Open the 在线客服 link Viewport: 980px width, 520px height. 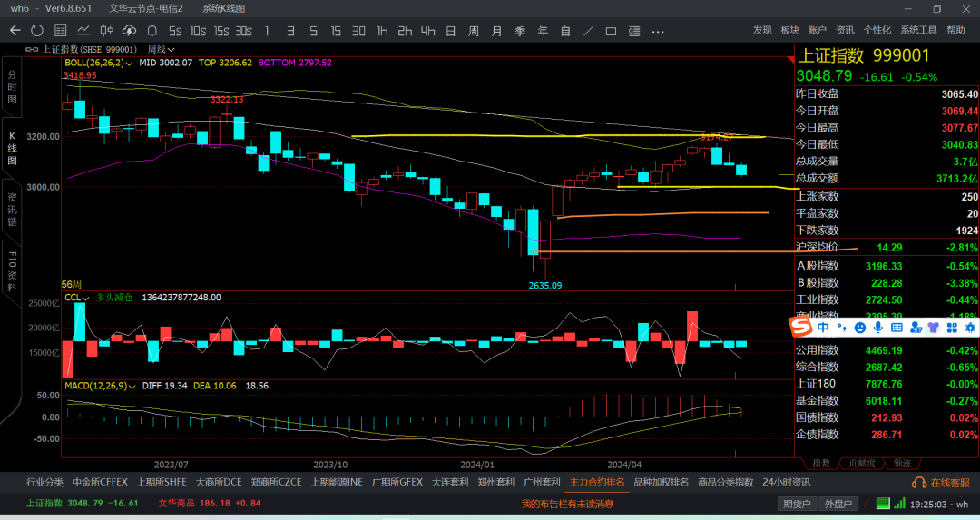pos(941,483)
